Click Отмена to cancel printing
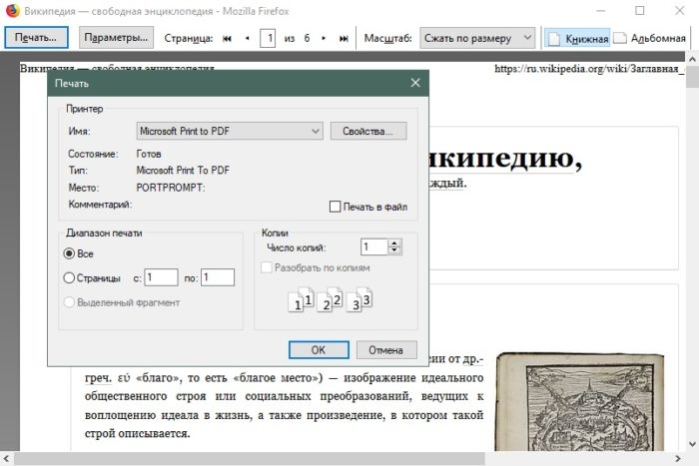This screenshot has height=466, width=699. pyautogui.click(x=387, y=350)
